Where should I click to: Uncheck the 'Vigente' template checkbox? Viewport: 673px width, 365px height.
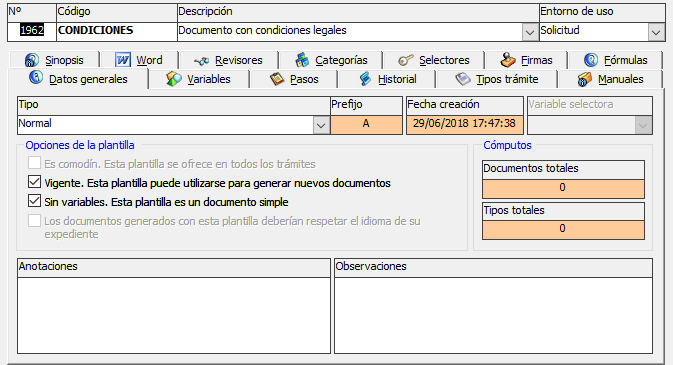[34, 182]
